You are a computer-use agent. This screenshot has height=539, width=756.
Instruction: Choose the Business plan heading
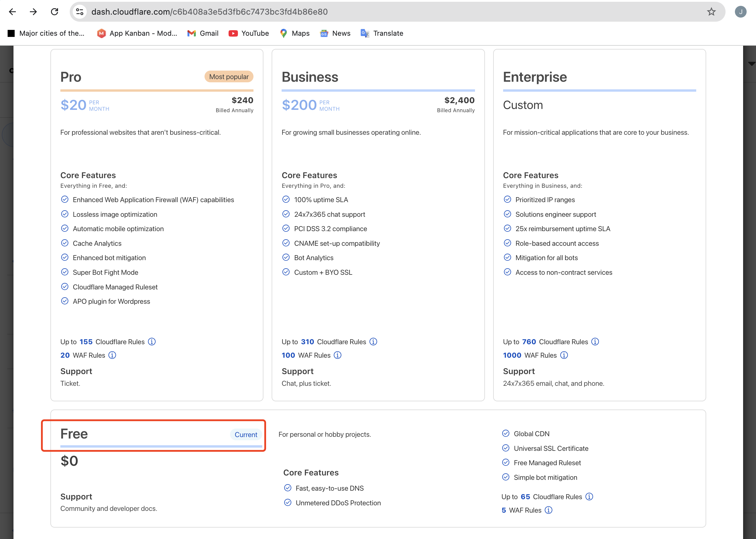point(310,77)
